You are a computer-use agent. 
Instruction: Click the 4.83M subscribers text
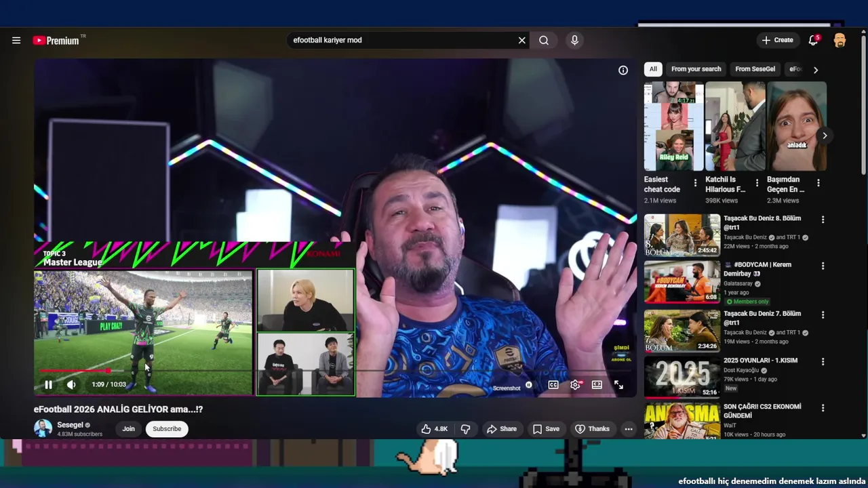click(x=80, y=434)
